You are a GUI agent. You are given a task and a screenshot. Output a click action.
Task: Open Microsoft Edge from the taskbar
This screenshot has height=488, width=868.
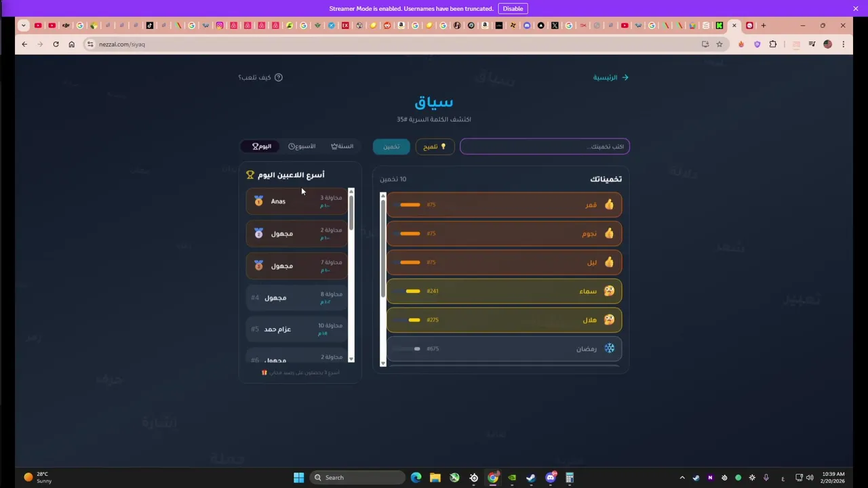[416, 477]
